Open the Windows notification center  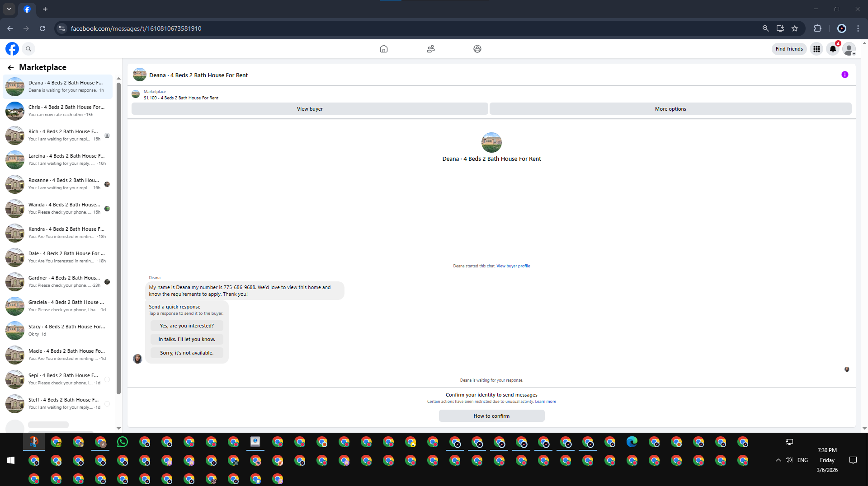[x=853, y=460]
